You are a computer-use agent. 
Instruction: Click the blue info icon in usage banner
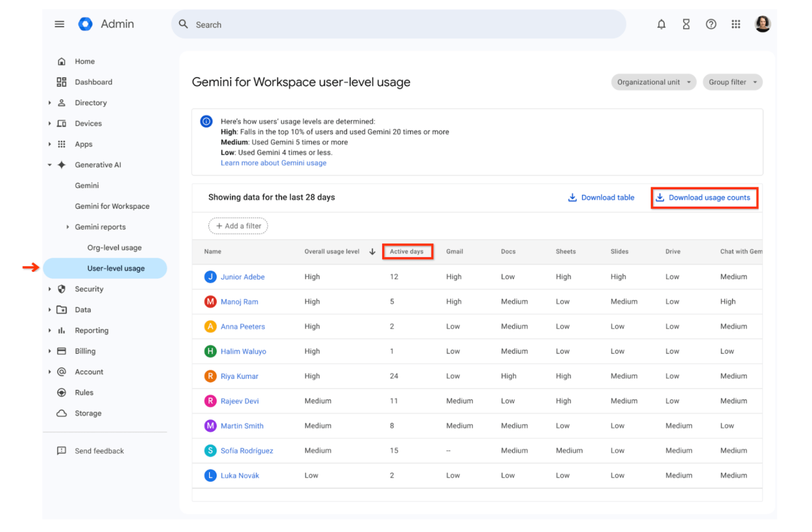[x=206, y=121]
